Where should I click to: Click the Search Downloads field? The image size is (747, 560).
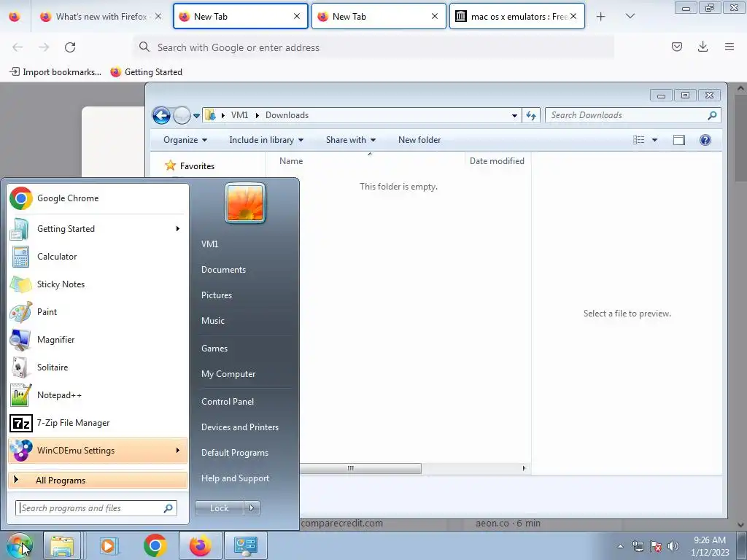click(x=632, y=115)
